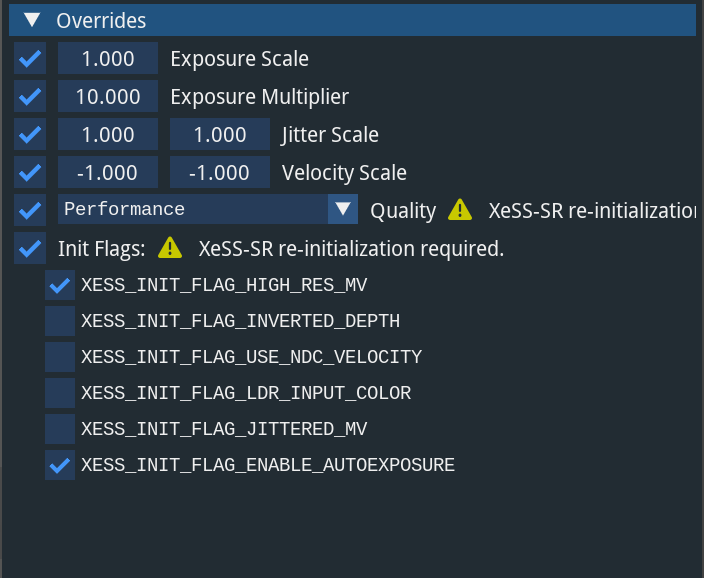
Task: Open the Performance quality dropdown
Action: click(193, 209)
